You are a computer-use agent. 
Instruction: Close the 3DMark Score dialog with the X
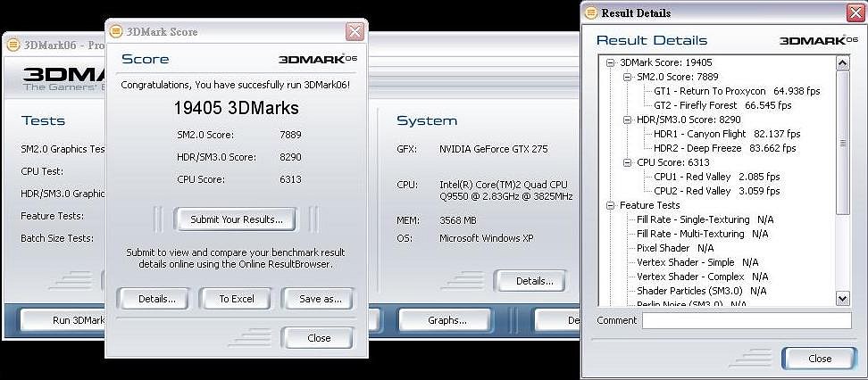point(355,31)
